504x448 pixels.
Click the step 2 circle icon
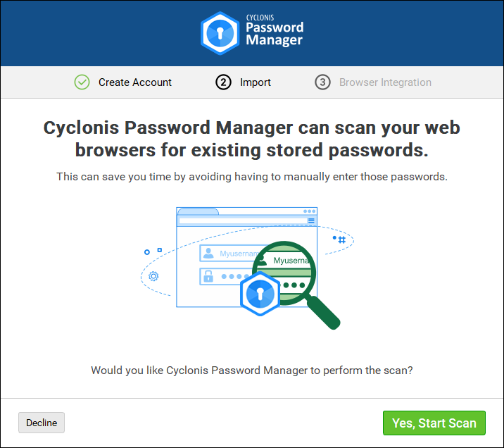pyautogui.click(x=223, y=82)
